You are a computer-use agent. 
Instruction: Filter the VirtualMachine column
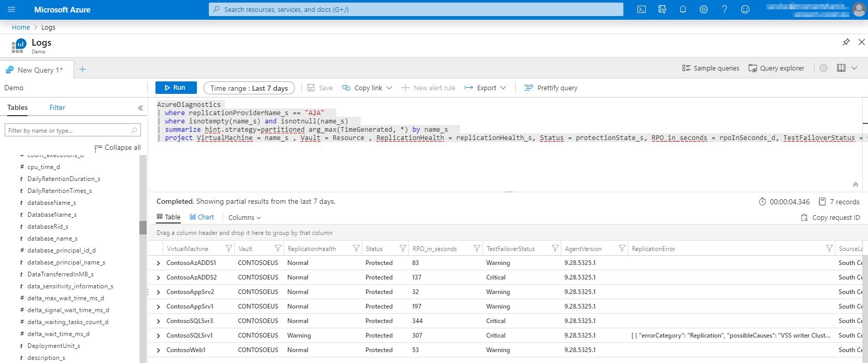229,248
